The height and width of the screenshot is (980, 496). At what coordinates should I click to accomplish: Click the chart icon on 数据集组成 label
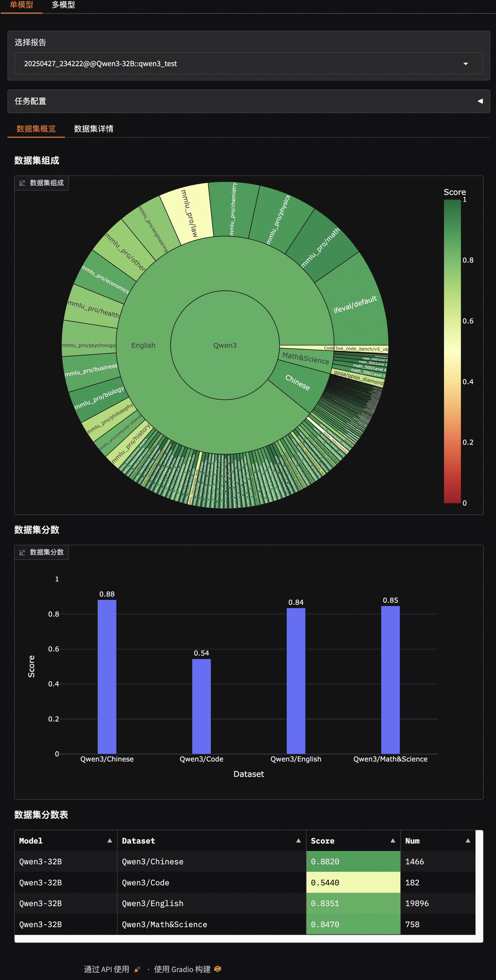[x=23, y=183]
